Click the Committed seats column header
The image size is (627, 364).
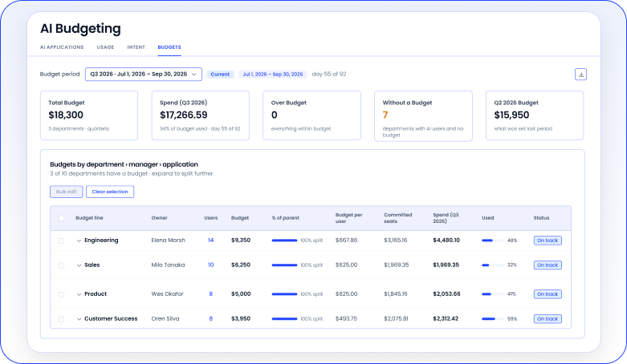click(398, 218)
